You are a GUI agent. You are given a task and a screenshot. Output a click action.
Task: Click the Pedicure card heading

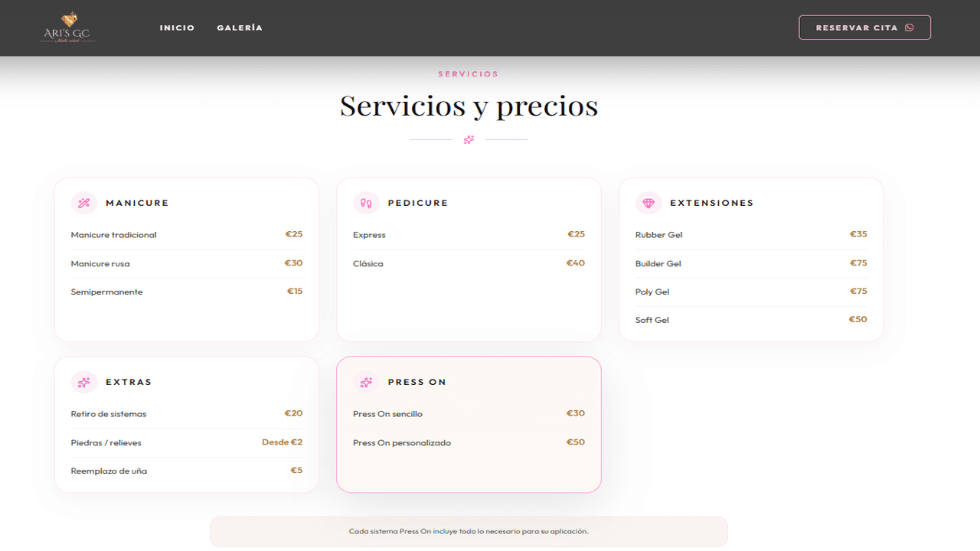pos(418,203)
